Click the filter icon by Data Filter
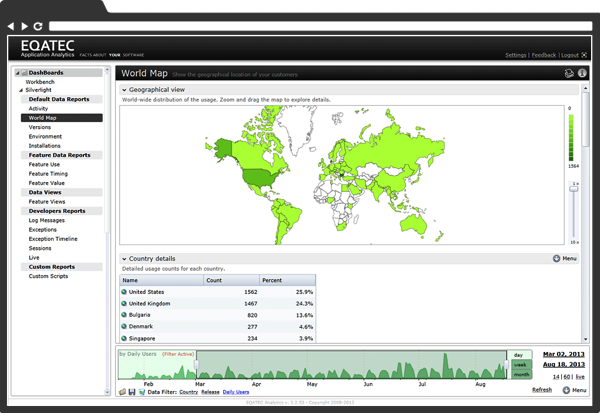Image resolution: width=600 pixels, height=413 pixels. [x=142, y=392]
